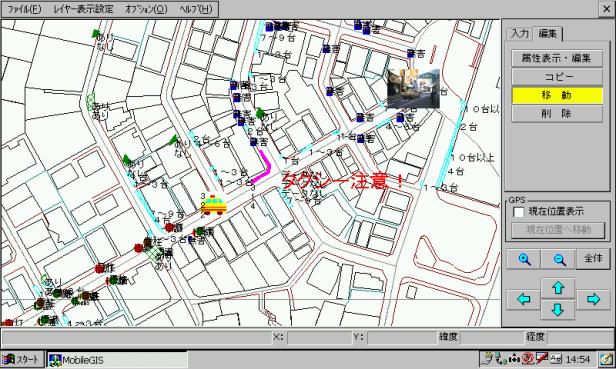
Task: Click the コピー button
Action: (557, 77)
